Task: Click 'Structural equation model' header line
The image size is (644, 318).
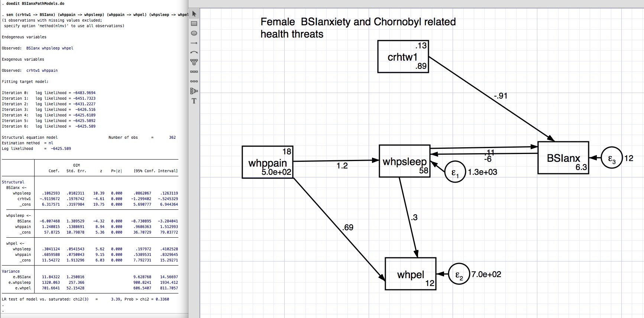Action: [30, 138]
